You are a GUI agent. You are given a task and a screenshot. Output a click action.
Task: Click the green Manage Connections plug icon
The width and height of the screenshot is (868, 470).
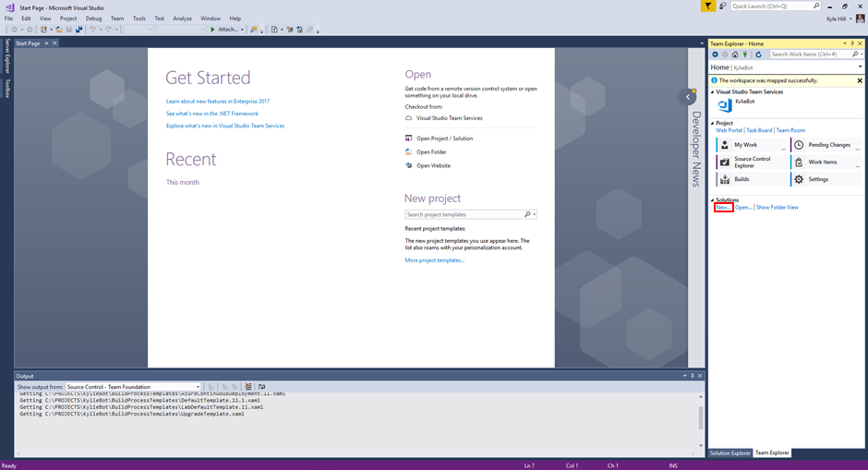745,54
